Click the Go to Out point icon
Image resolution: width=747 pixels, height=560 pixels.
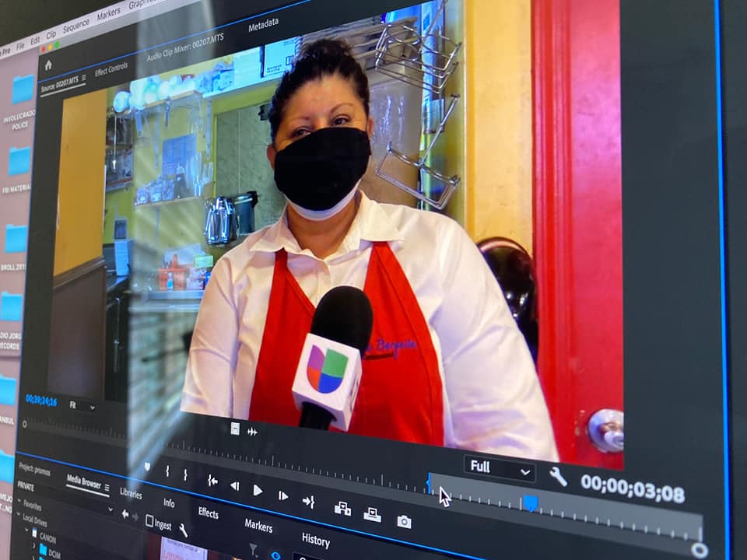tap(308, 502)
